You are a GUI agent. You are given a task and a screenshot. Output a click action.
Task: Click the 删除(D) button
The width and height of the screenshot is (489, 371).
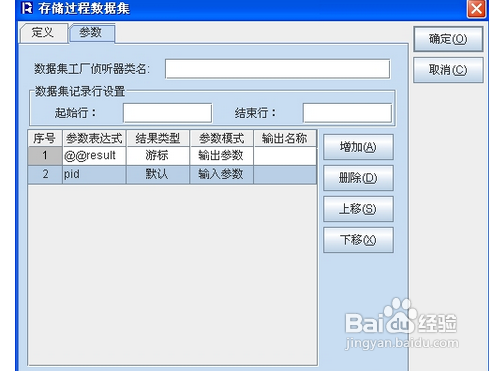[358, 178]
